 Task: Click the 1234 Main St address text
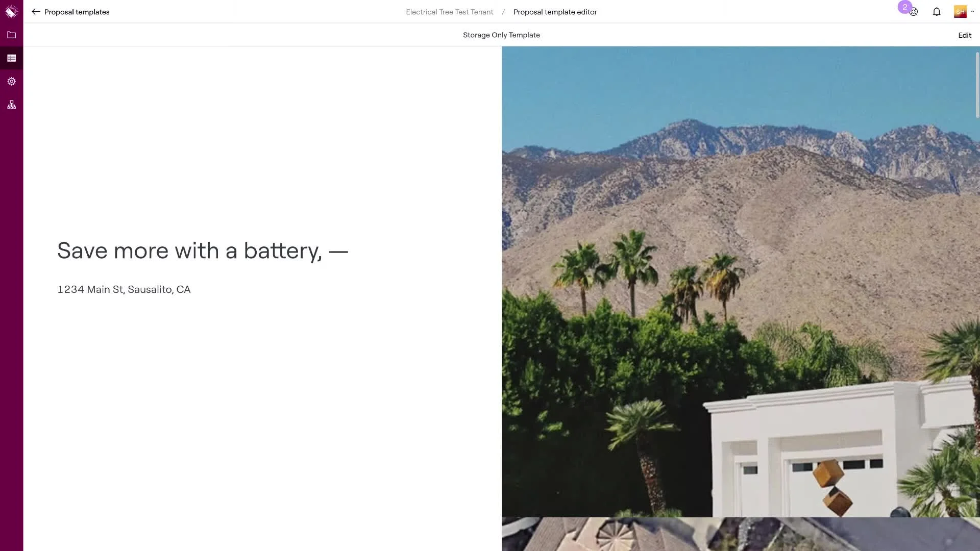[x=124, y=289]
